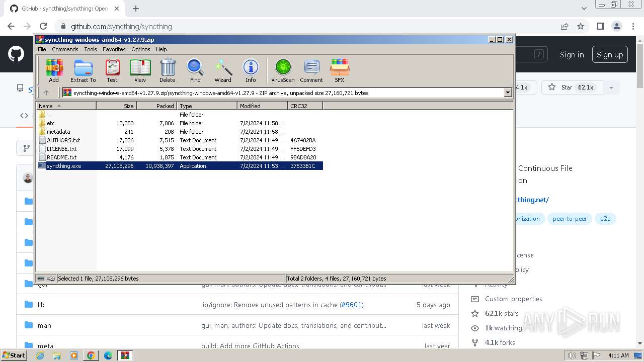The height and width of the screenshot is (362, 644).
Task: Select AUTHORS.txt in the file list
Action: tap(180, 140)
